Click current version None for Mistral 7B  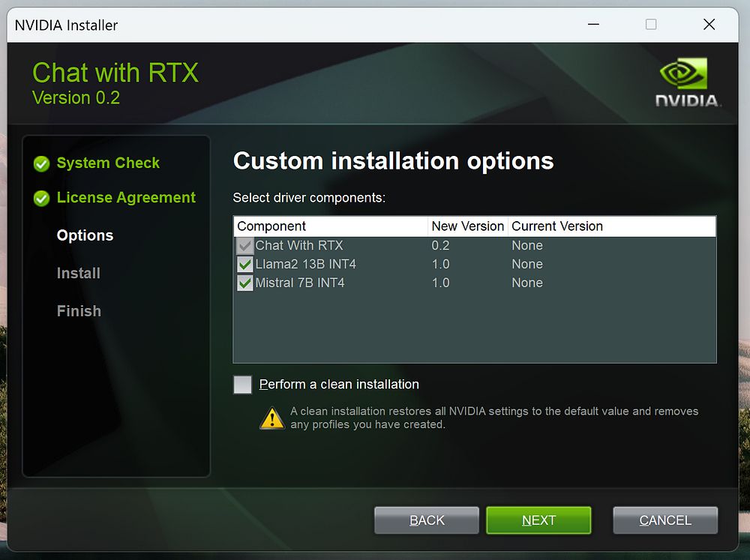pos(527,283)
